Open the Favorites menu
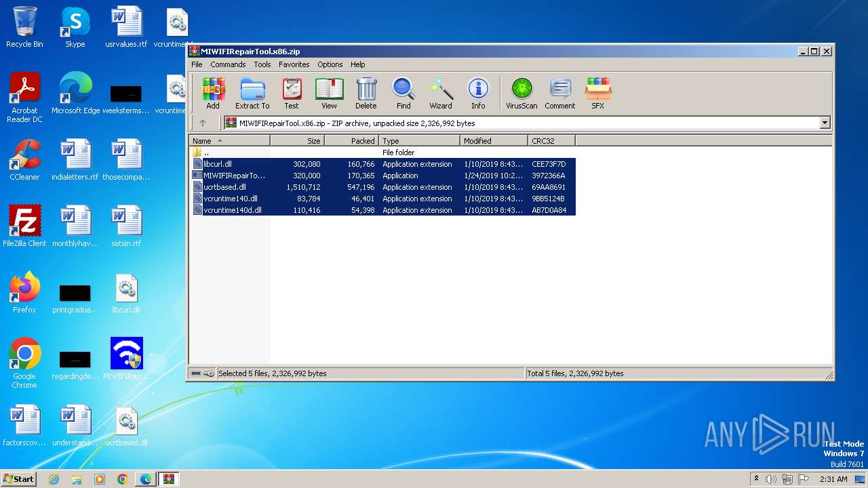The image size is (868, 488). (x=294, y=64)
